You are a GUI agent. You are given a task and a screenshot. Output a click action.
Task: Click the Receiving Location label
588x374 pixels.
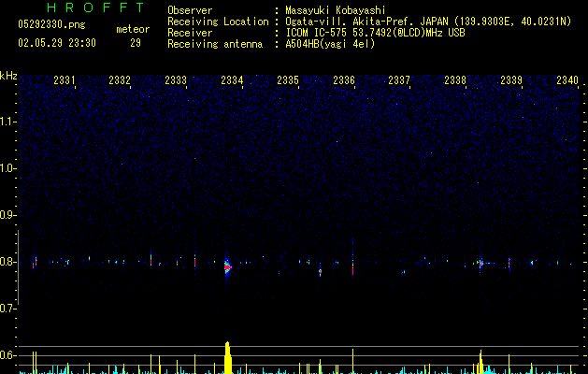(218, 22)
